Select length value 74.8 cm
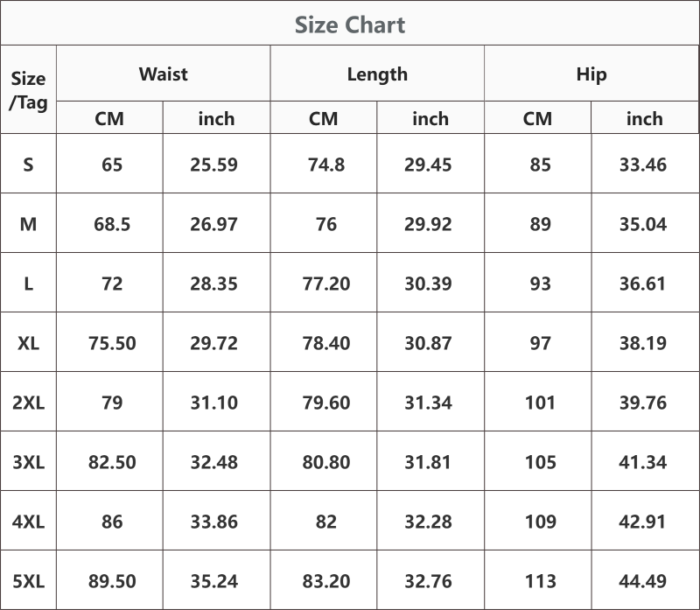This screenshot has height=610, width=700. [x=325, y=165]
